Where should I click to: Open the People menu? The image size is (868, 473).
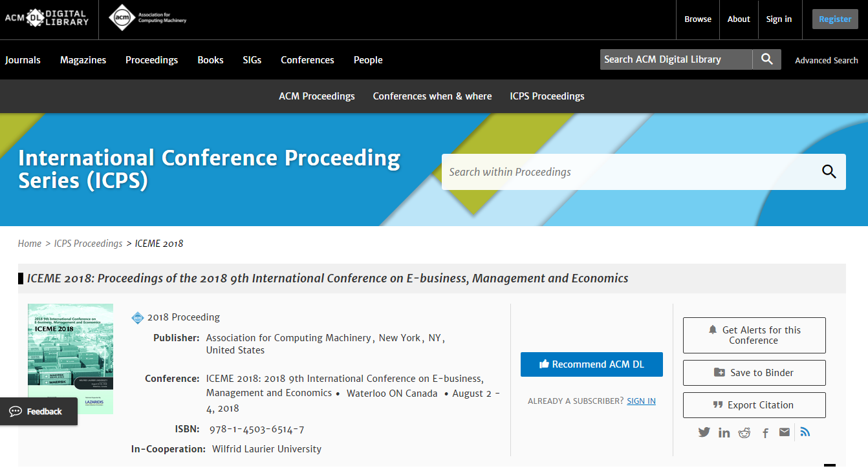click(x=368, y=60)
